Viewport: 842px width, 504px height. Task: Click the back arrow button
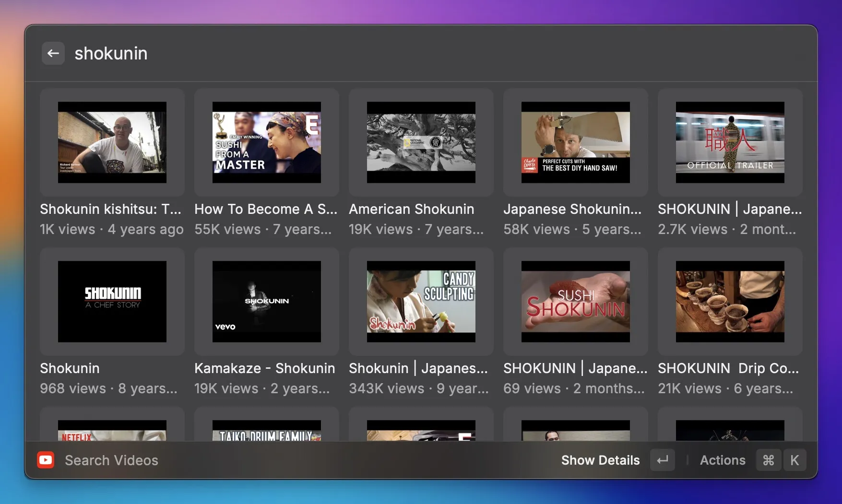[x=53, y=53]
